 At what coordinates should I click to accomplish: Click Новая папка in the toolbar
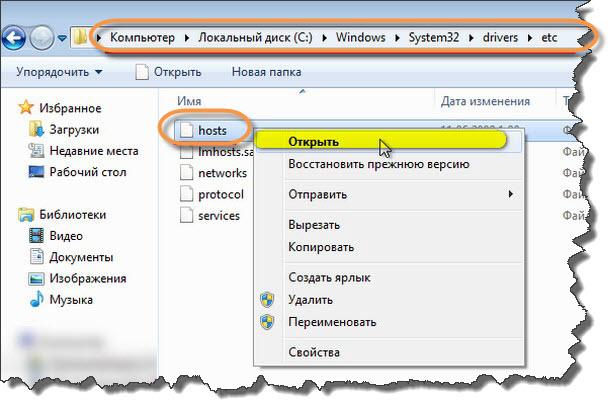point(266,72)
